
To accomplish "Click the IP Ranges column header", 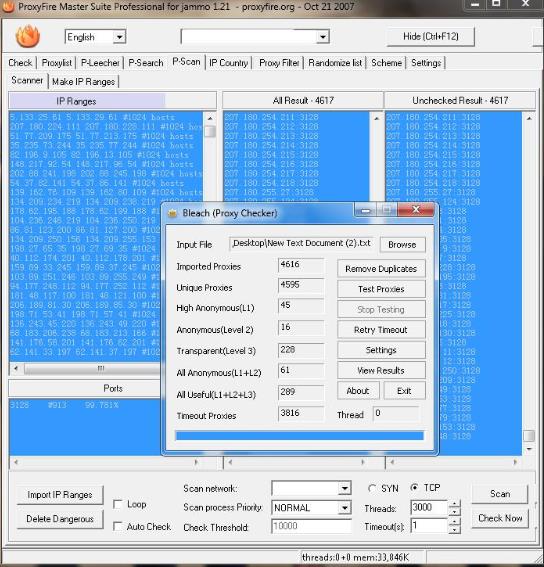I will click(112, 102).
